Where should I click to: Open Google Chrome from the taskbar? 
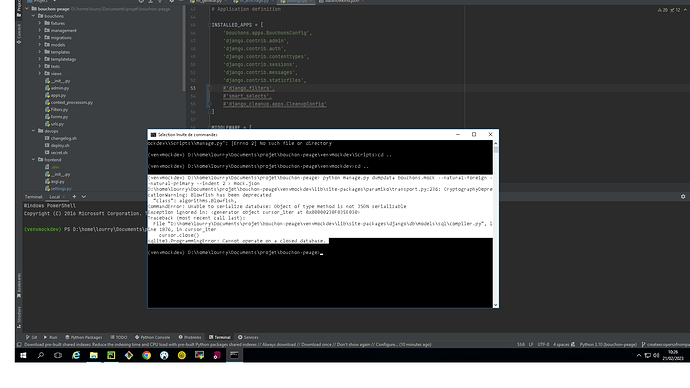coord(146,355)
